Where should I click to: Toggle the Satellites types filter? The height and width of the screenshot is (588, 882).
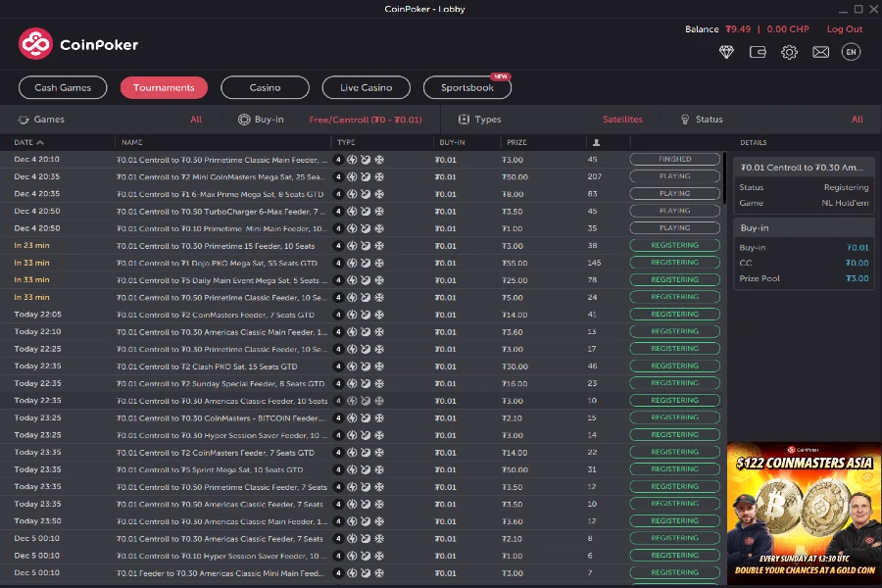(x=622, y=119)
